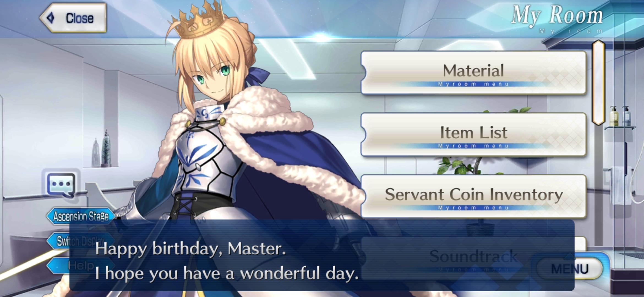Click the arrow on the Close button
The image size is (644, 297).
click(51, 18)
